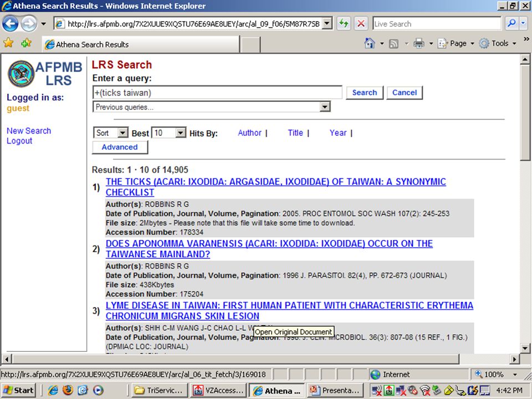Launch Firefox from Quick Launch
The width and height of the screenshot is (532, 399).
[68, 390]
